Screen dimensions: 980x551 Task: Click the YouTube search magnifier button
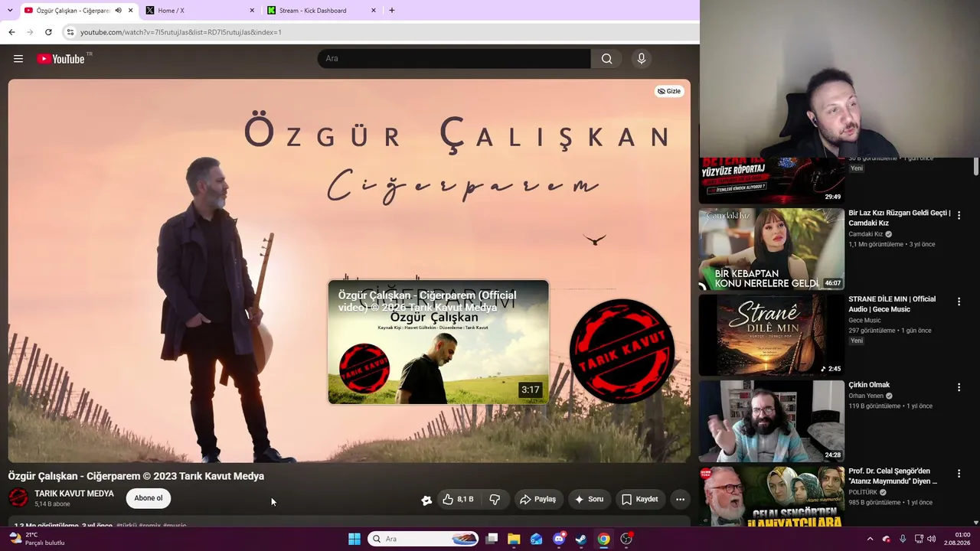click(x=606, y=59)
